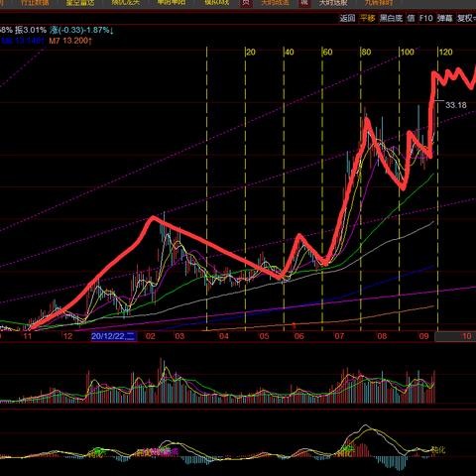Select the 80 cycle line marker

click(x=366, y=53)
